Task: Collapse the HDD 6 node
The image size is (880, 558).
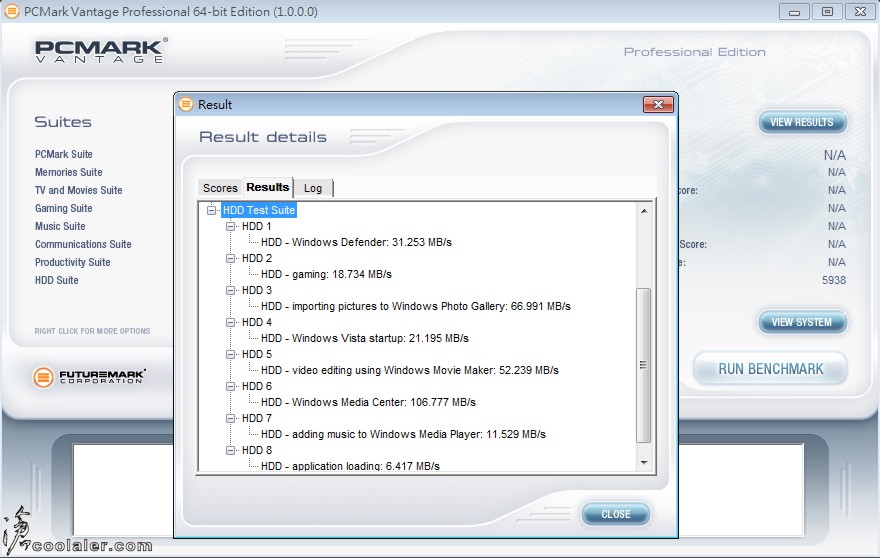Action: click(230, 386)
